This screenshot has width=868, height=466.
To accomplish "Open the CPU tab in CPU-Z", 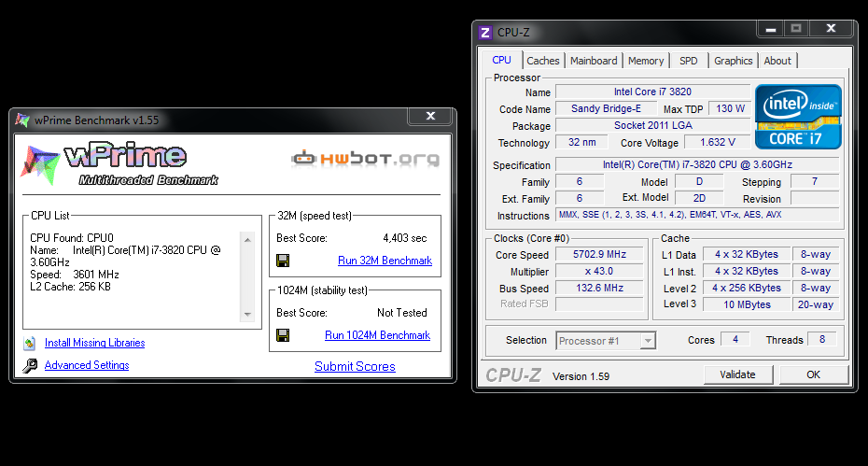I will pos(501,60).
